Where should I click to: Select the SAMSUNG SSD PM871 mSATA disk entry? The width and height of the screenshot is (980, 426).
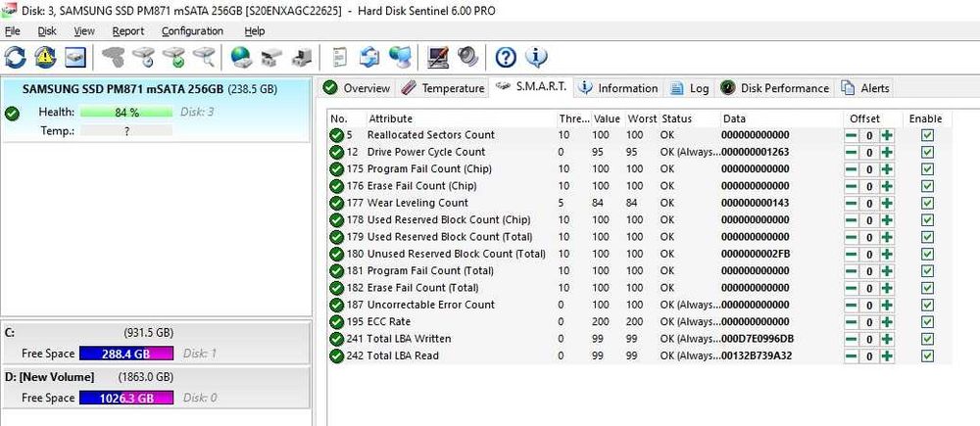pos(156,110)
